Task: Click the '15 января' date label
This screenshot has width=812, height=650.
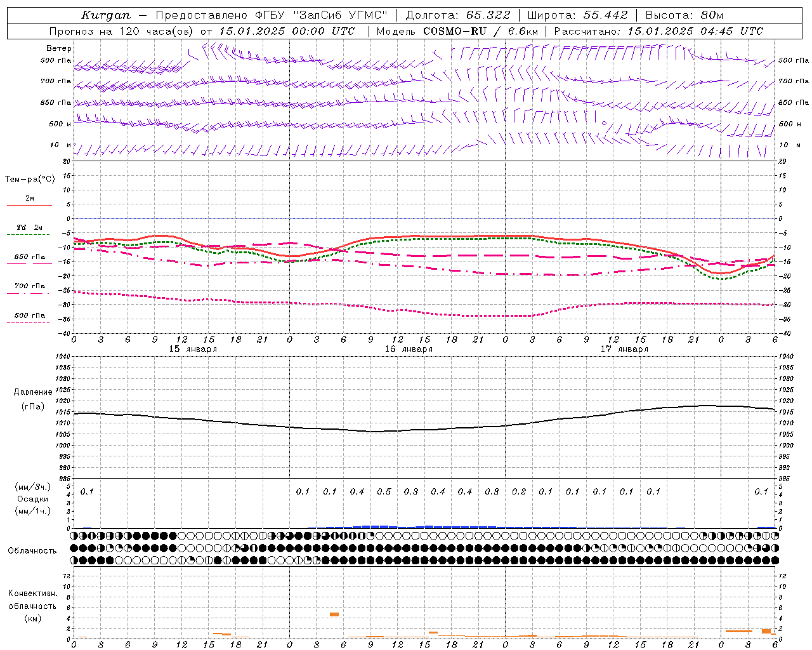Action: click(x=193, y=349)
